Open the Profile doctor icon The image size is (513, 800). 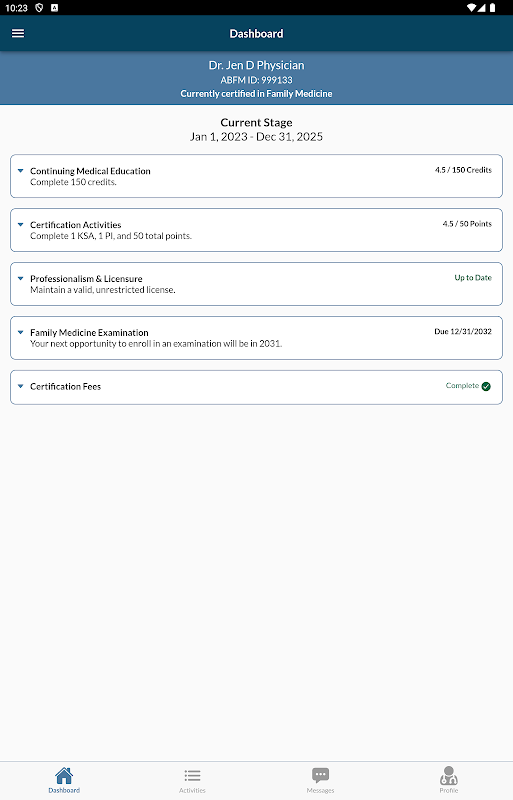449,776
